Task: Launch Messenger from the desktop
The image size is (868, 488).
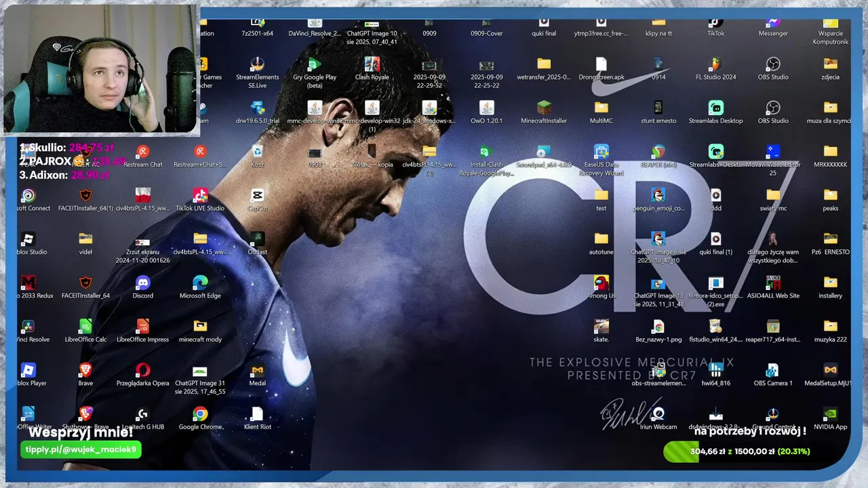Action: [773, 27]
